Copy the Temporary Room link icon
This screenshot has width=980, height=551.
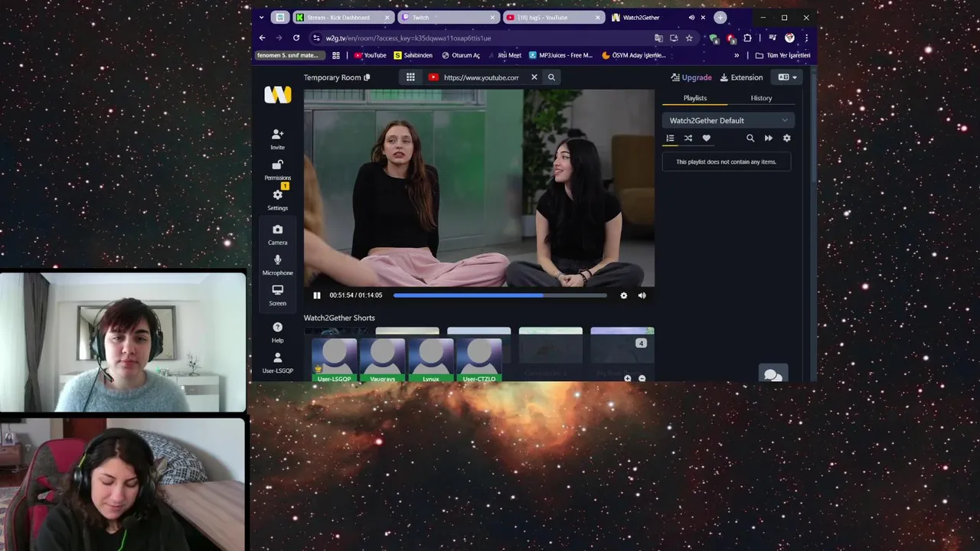point(367,77)
